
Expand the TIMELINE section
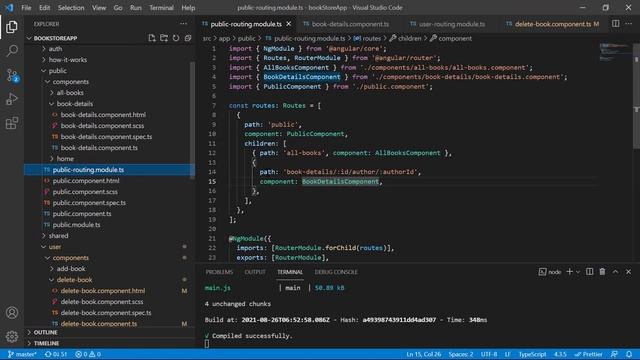(46, 343)
